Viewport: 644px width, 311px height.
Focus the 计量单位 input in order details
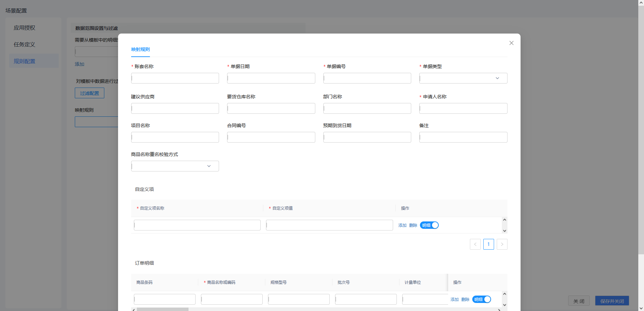[x=425, y=299]
